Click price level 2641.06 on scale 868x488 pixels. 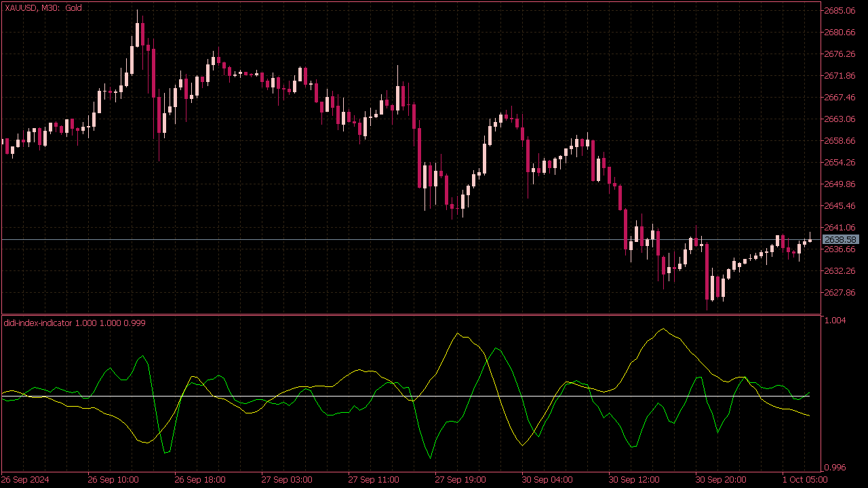[x=840, y=228]
